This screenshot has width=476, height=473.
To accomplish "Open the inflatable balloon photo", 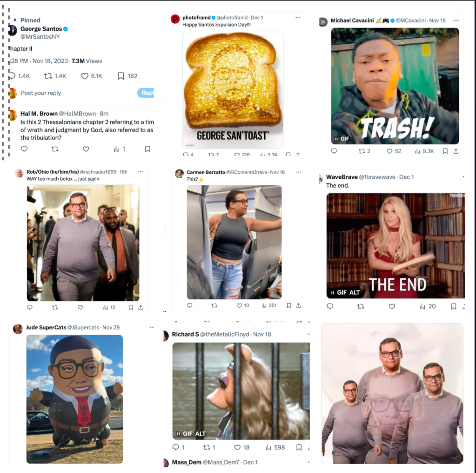I will point(74,399).
